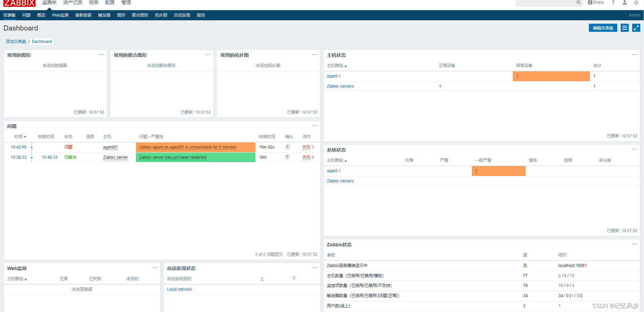
Task: Click the Dashboard breadcrumb link
Action: (42, 42)
